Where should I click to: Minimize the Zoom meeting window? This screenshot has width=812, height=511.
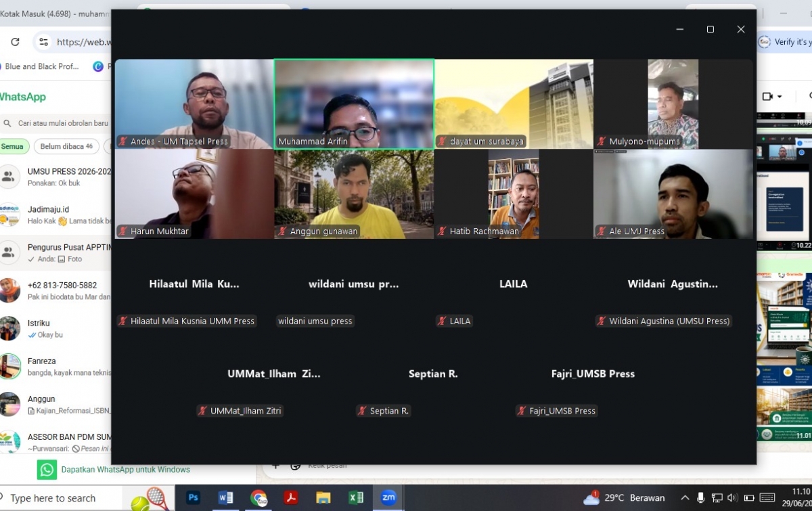point(679,29)
